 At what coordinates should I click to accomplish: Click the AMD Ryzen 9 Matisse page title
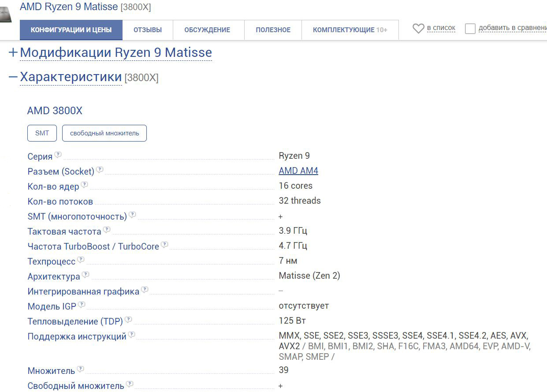pos(69,7)
